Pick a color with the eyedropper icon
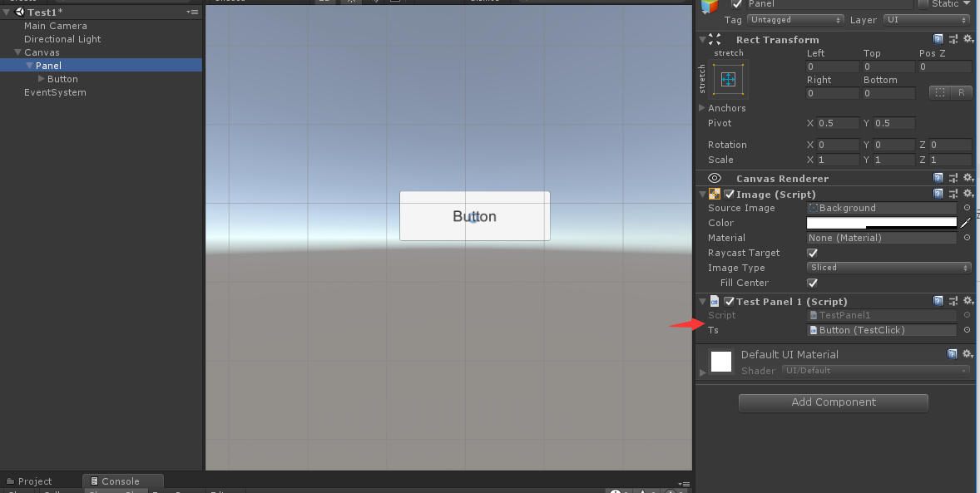 968,223
